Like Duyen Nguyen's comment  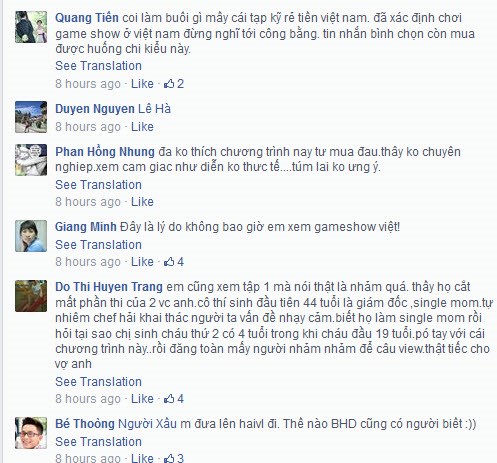(142, 127)
